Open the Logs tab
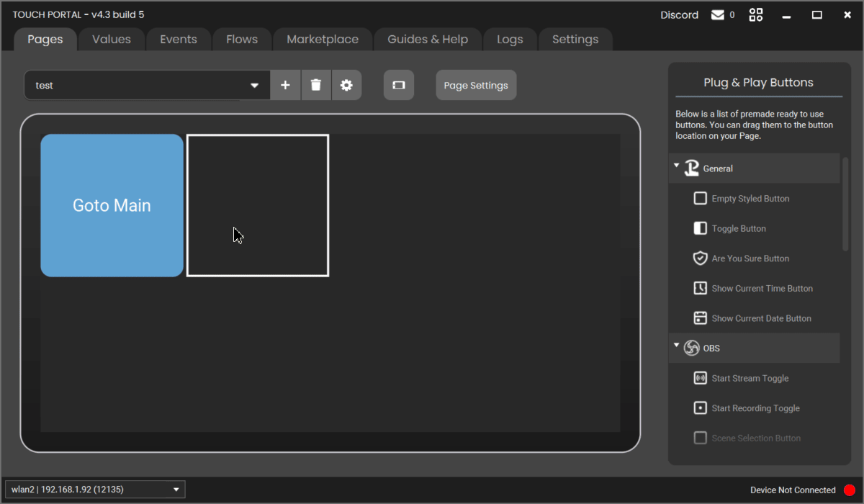 (510, 40)
